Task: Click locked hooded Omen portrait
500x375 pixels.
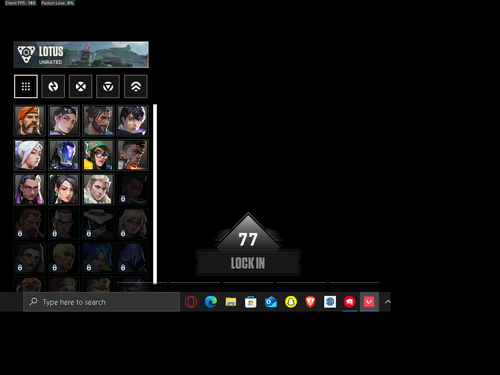Action: [x=133, y=258]
